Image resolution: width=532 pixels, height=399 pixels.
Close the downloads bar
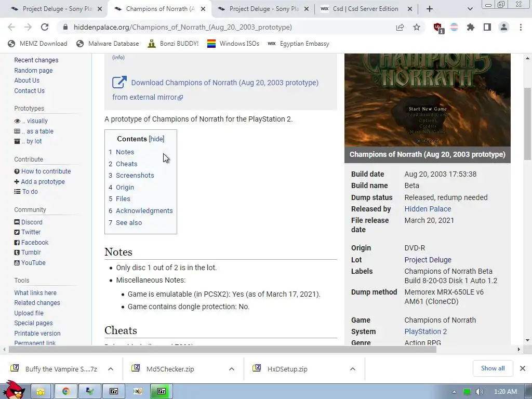tap(523, 368)
